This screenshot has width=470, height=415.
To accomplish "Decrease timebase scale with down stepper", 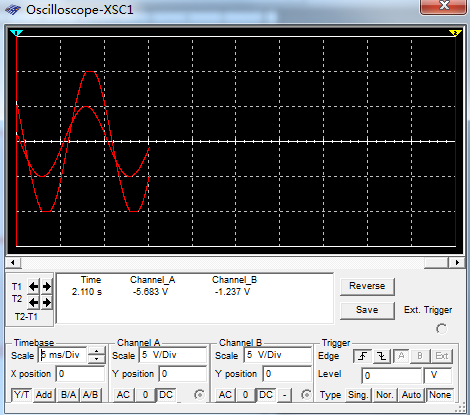I will [x=97, y=359].
